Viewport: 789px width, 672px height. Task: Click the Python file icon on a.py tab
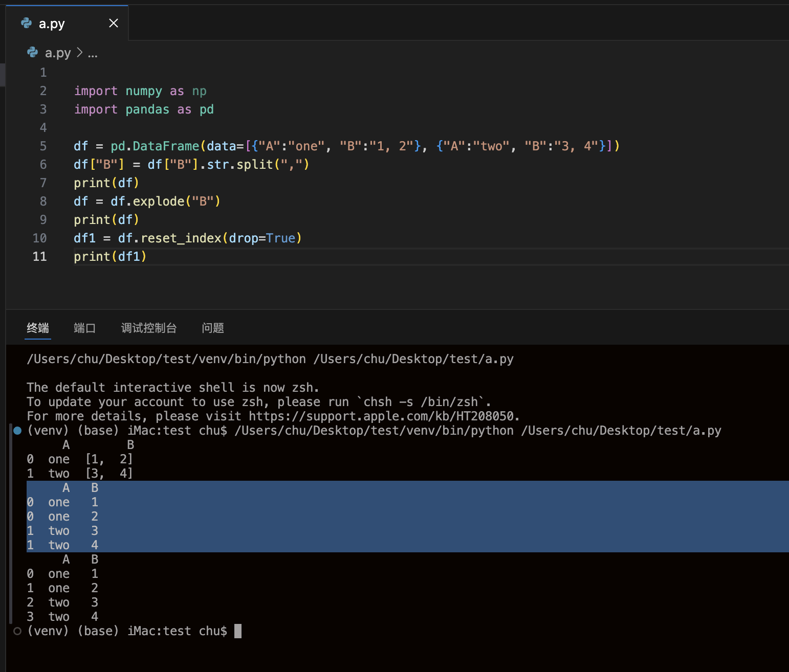26,23
